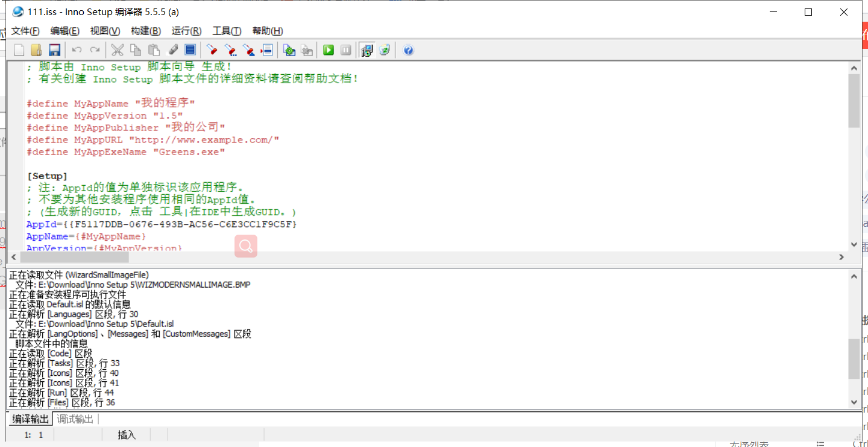Open the 视图(V) menu
The image size is (868, 447).
(x=105, y=31)
